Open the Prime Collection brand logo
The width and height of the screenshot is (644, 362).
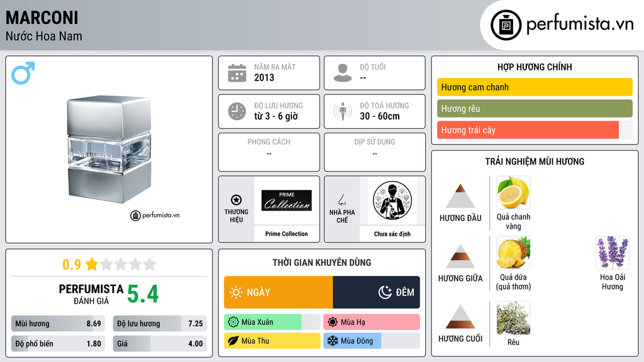coord(287,200)
